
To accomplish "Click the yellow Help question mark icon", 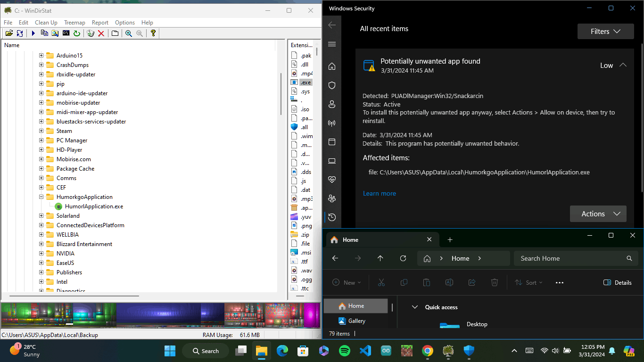I will point(153,33).
